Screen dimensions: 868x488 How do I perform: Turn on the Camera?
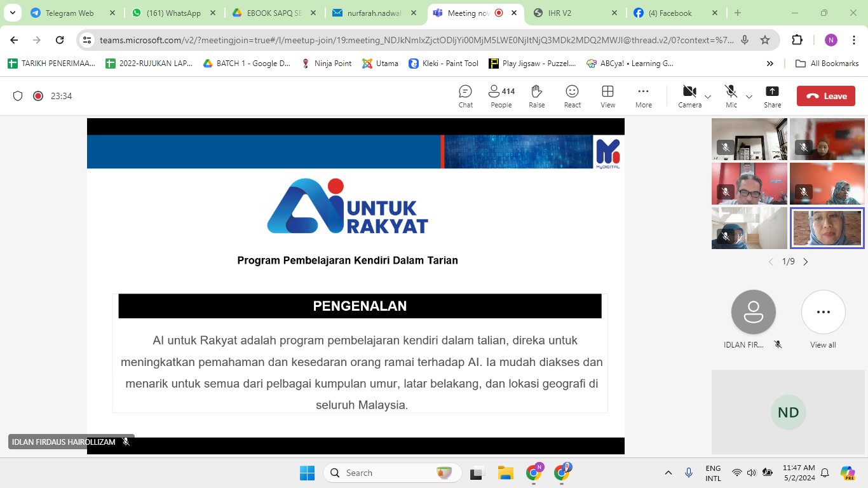click(689, 97)
